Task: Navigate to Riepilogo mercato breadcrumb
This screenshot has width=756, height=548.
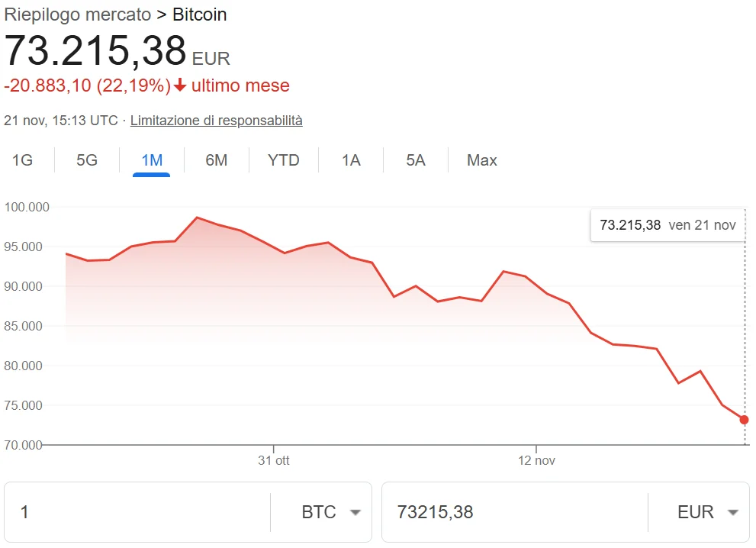Action: tap(76, 15)
